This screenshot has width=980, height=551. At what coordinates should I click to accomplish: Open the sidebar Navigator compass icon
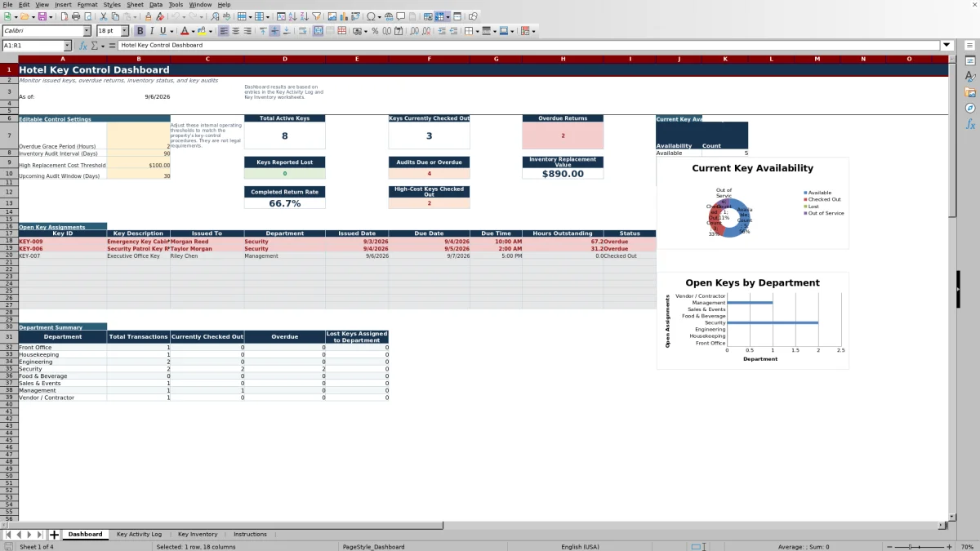(970, 108)
